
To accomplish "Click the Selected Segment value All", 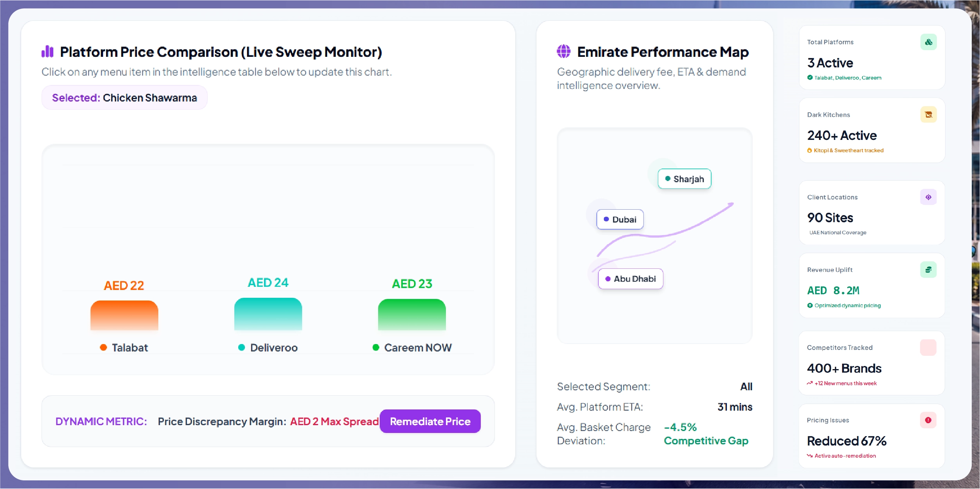I will point(746,387).
